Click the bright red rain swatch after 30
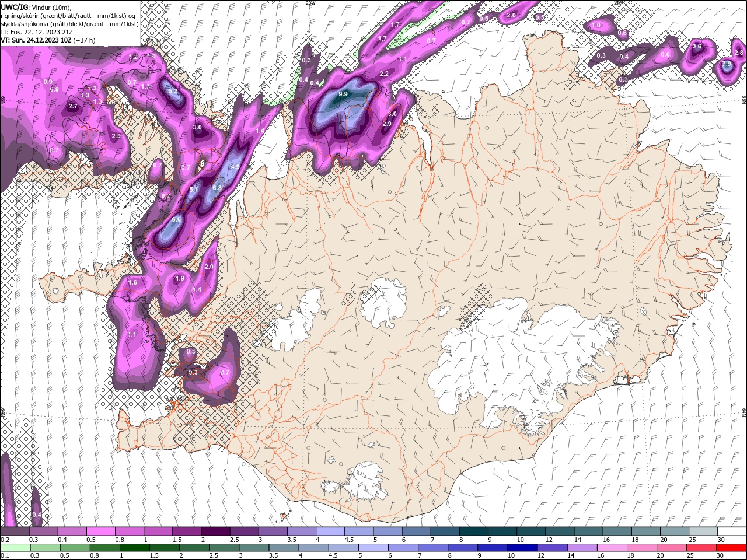The width and height of the screenshot is (747, 560). [731, 548]
